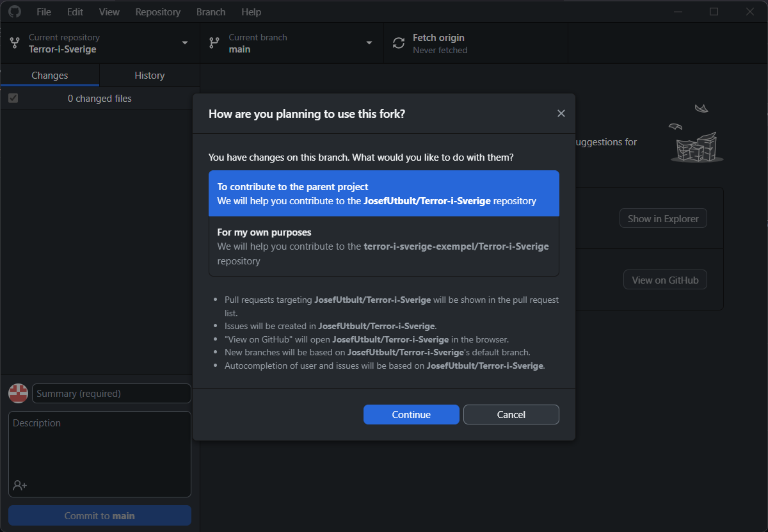The width and height of the screenshot is (768, 532).
Task: Open the Repository menu
Action: click(x=158, y=12)
